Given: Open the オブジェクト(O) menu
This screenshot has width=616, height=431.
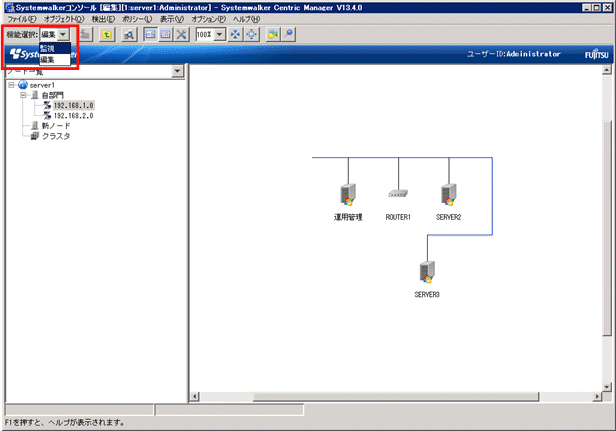Looking at the screenshot, I should [x=64, y=19].
